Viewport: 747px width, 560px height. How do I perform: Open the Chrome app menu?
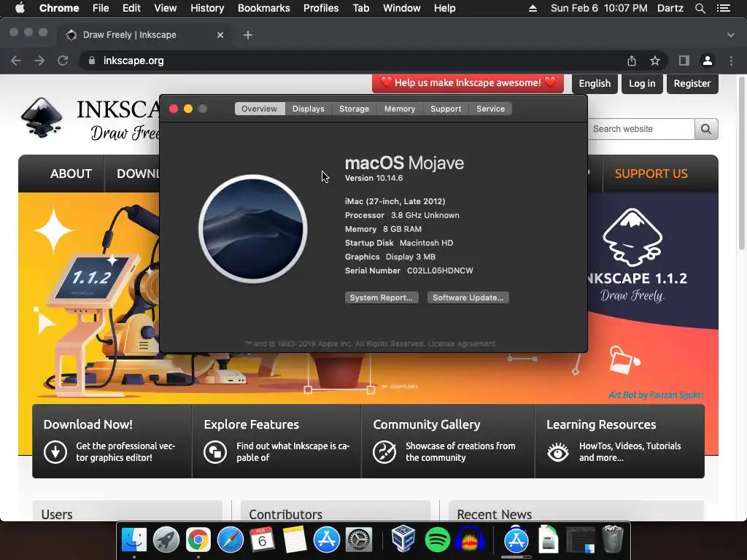pyautogui.click(x=59, y=8)
